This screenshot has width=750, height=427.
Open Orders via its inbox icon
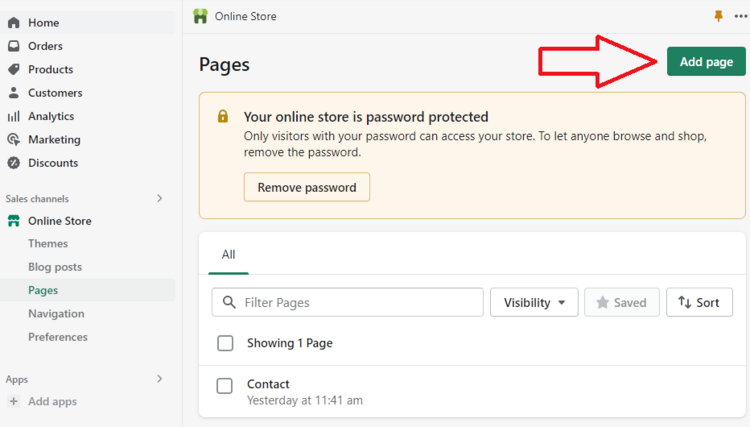click(14, 46)
